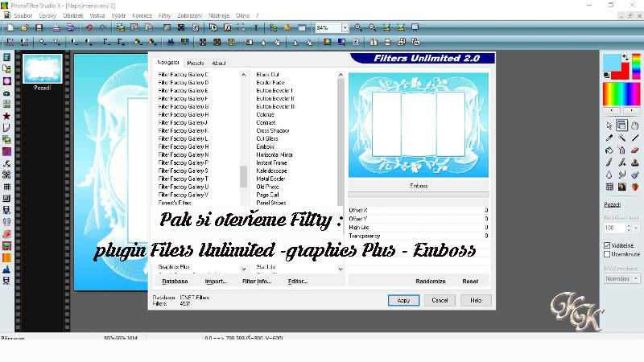
Task: Switch to the Presets tab
Action: (195, 64)
